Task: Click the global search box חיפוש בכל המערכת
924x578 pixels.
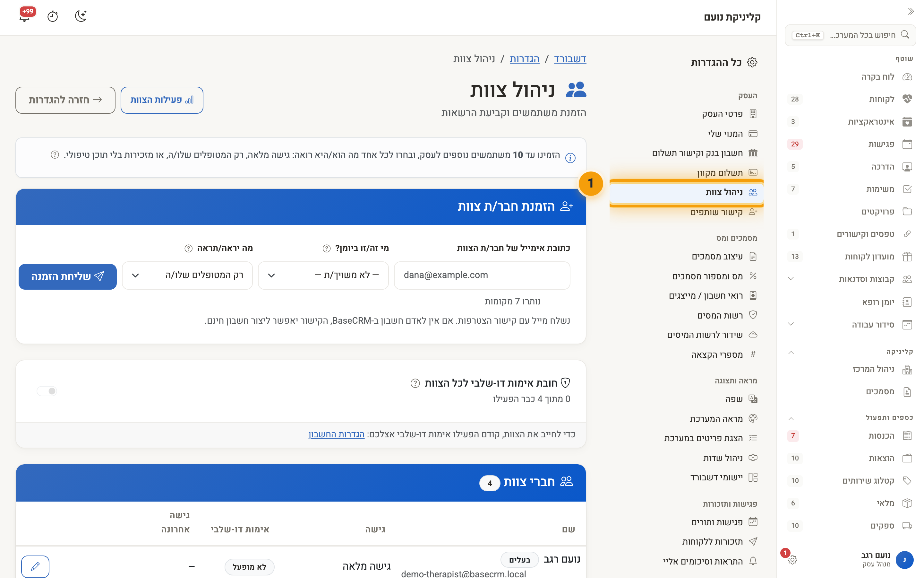Action: click(x=850, y=35)
